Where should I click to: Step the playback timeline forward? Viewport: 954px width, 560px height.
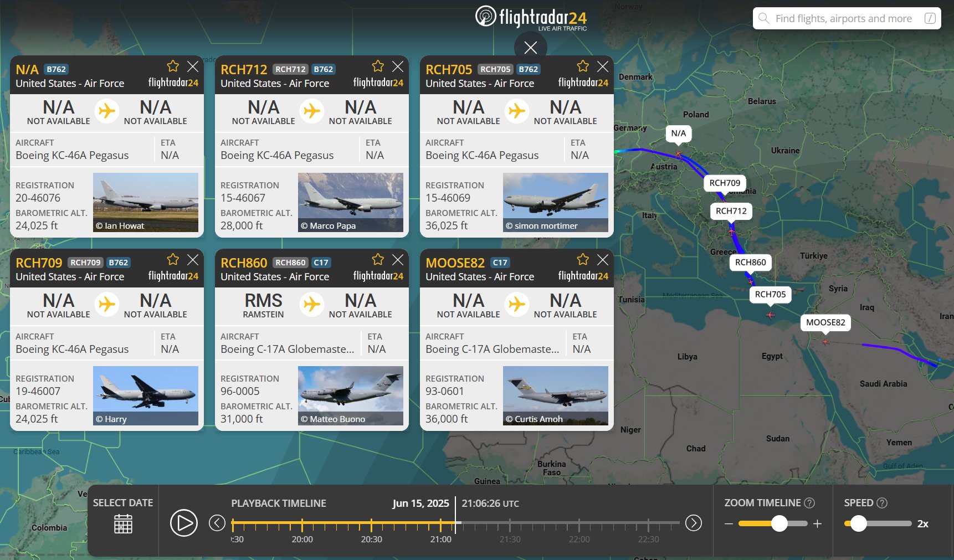694,523
